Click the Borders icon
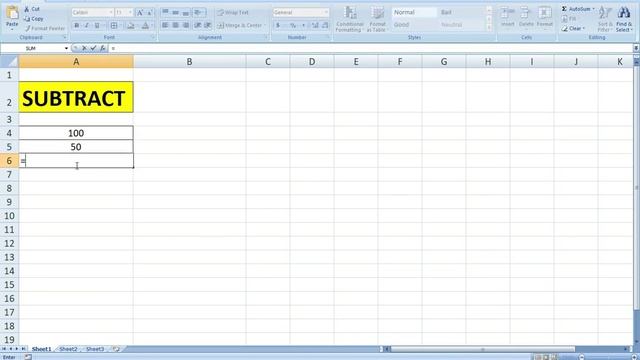 114,25
